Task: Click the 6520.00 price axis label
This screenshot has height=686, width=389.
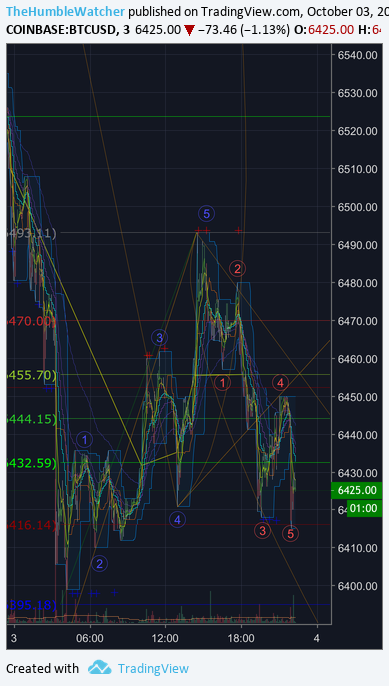Action: (x=357, y=131)
